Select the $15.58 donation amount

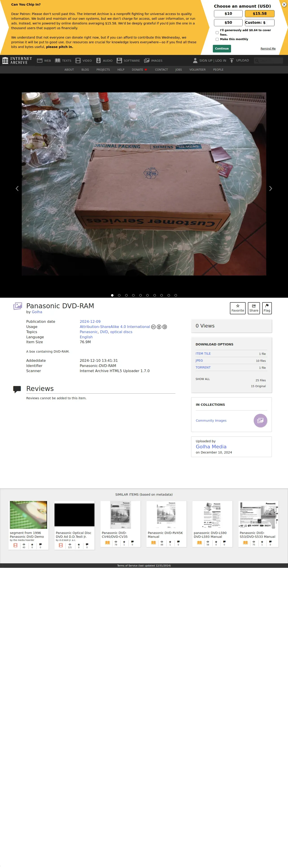[259, 13]
